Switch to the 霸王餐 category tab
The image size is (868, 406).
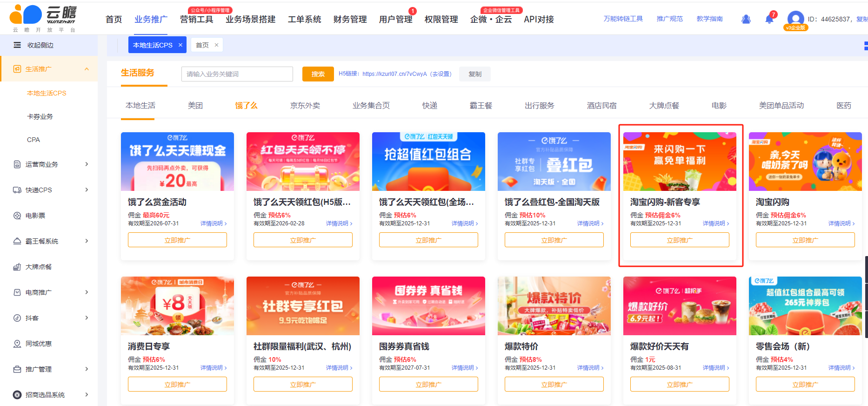tap(481, 106)
